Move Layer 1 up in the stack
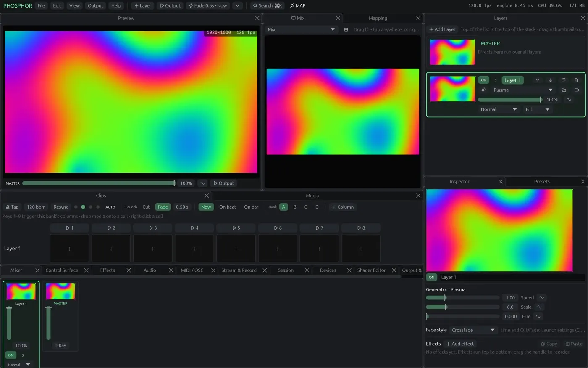Image resolution: width=588 pixels, height=368 pixels. [538, 80]
